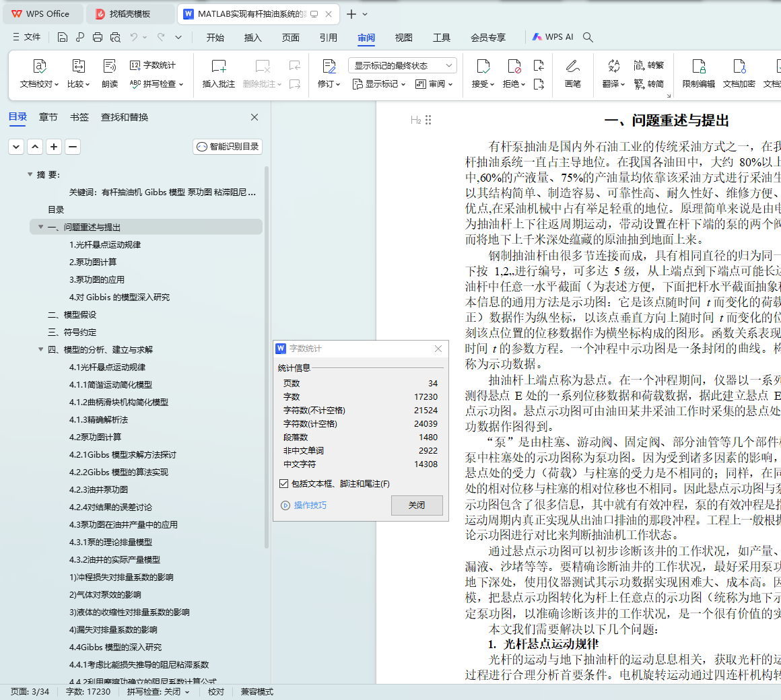781x700 pixels.
Task: Open the 操作技巧 tips link
Action: [310, 505]
